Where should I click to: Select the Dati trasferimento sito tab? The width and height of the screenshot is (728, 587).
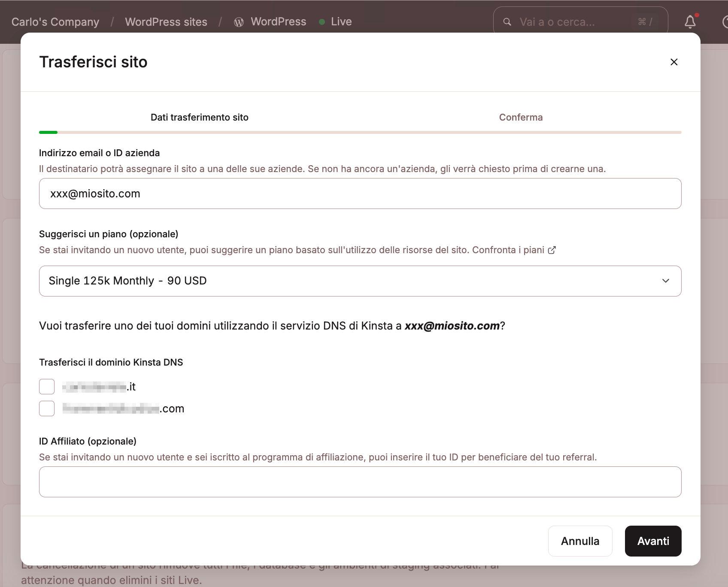tap(199, 118)
